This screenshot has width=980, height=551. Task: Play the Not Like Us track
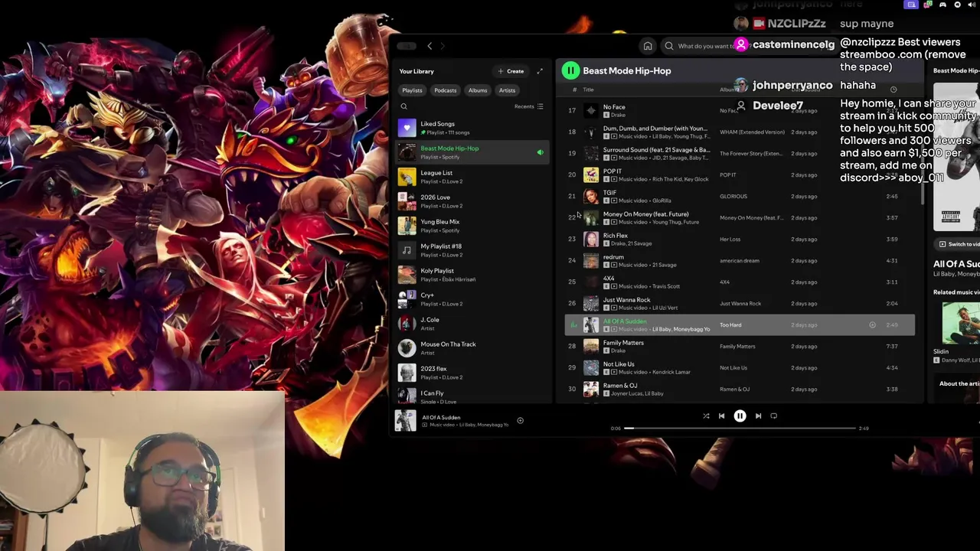(740, 367)
